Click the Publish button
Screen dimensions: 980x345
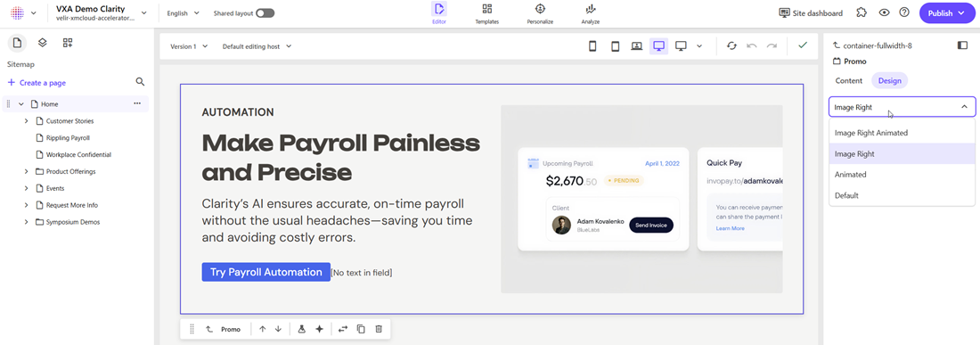click(947, 13)
